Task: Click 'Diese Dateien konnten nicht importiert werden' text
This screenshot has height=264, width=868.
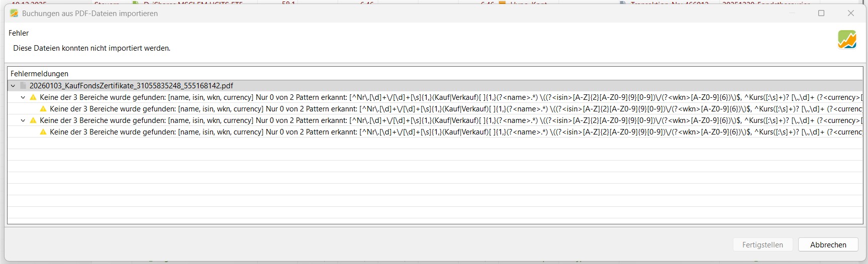Action: click(91, 48)
